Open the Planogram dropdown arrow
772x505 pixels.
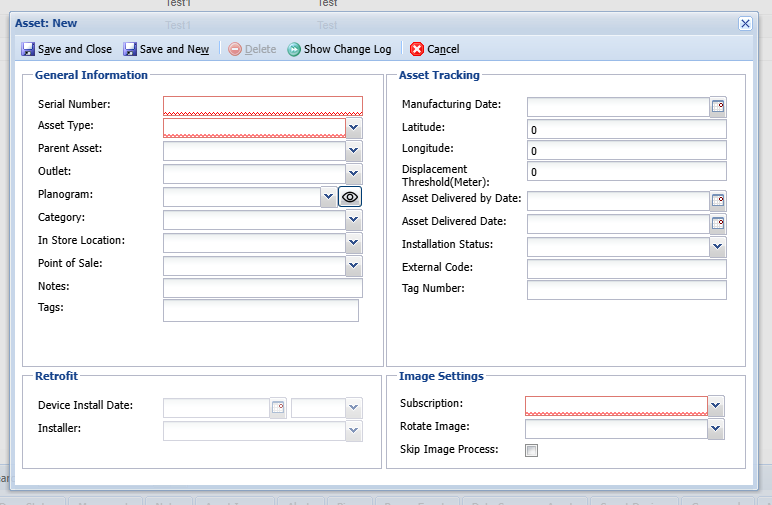coord(328,197)
